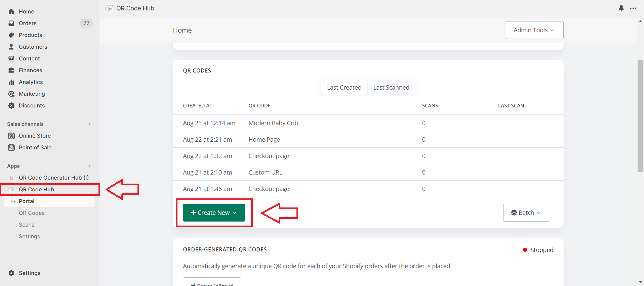Expand the Sales channels chevron
This screenshot has height=286, width=644.
pos(89,124)
